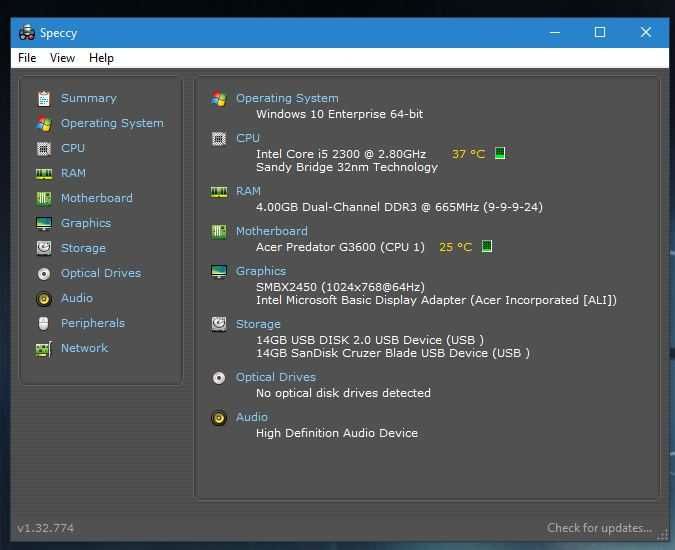Click the Audio heading link in summary
Screen dimensions: 675x550
click(x=252, y=417)
